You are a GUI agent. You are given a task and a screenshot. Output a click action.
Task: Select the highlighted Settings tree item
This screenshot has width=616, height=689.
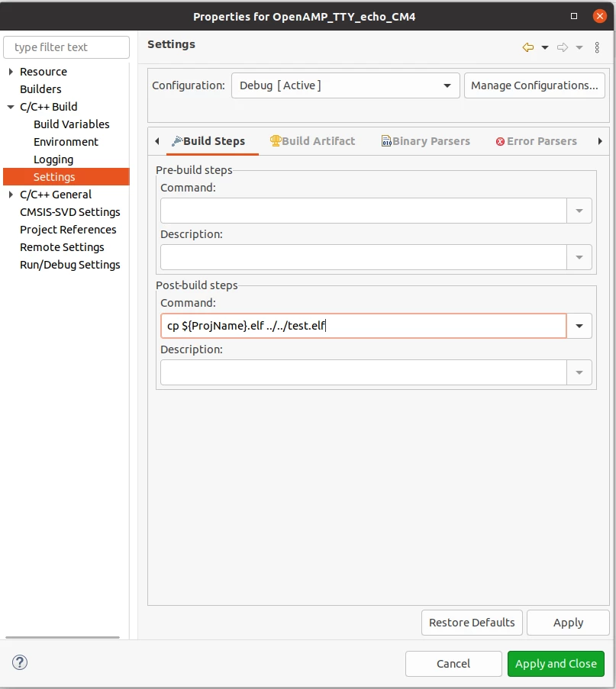pyautogui.click(x=66, y=177)
